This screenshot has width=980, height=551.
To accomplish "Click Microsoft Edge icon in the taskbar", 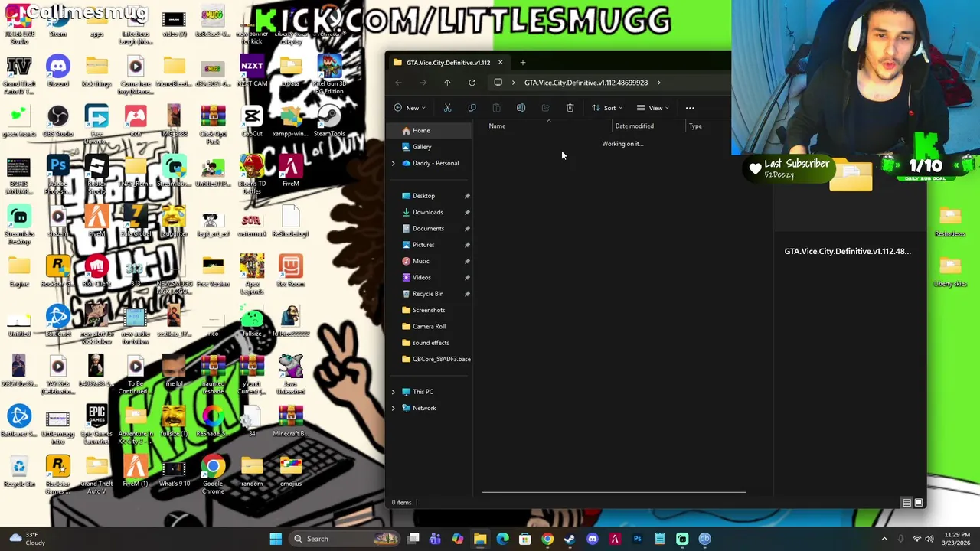I will point(502,539).
